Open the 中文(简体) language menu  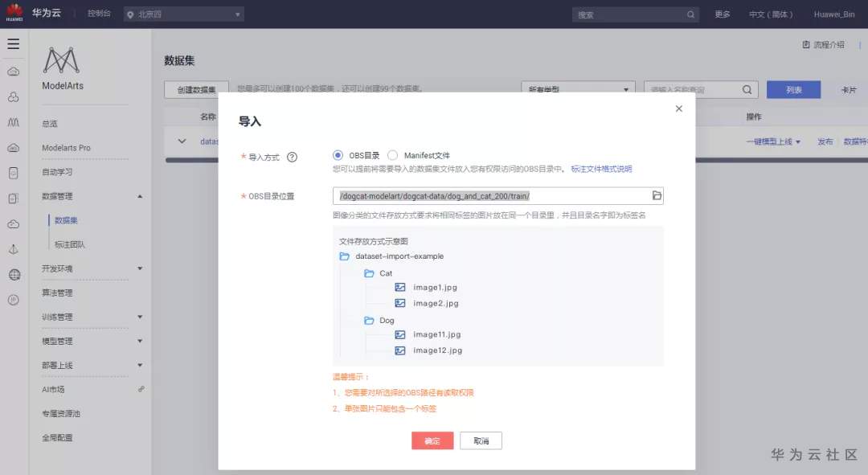(771, 14)
